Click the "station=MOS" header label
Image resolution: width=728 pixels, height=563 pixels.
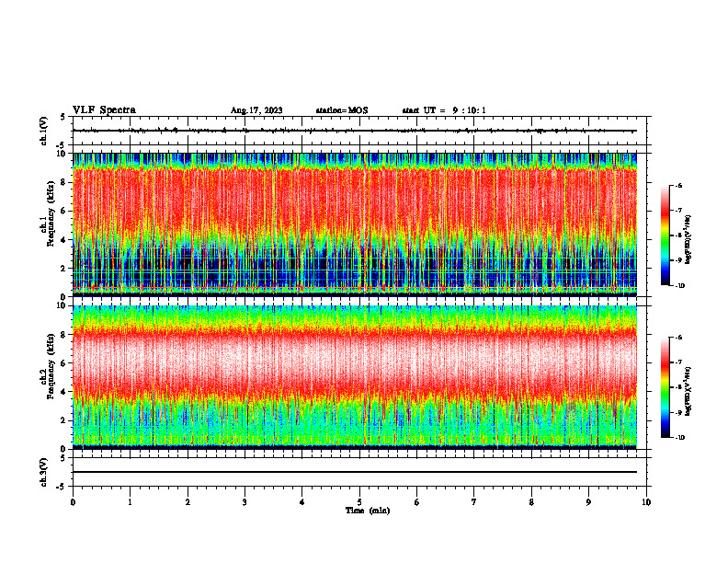[x=342, y=110]
